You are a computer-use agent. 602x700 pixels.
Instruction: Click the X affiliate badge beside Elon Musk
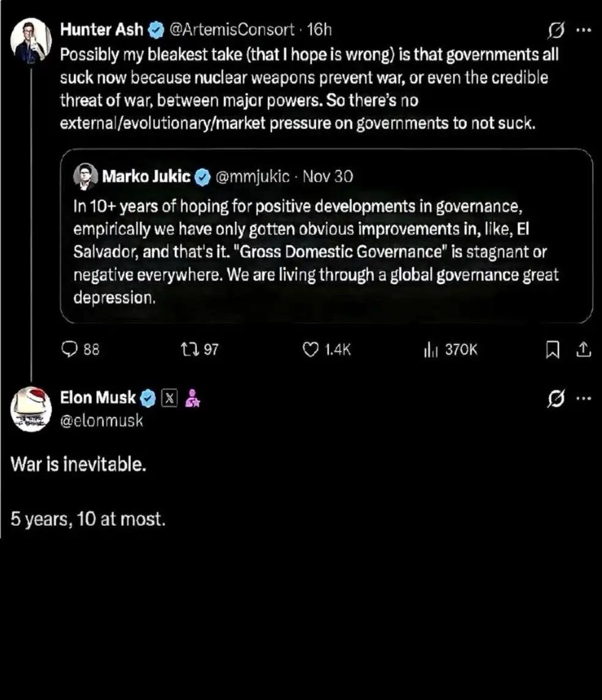(171, 399)
